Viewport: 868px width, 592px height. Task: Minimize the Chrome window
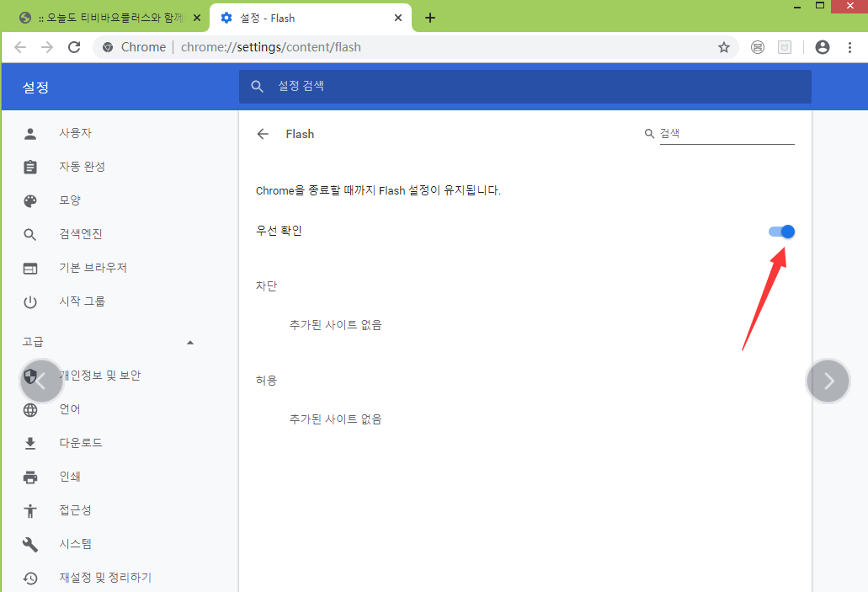click(x=797, y=7)
